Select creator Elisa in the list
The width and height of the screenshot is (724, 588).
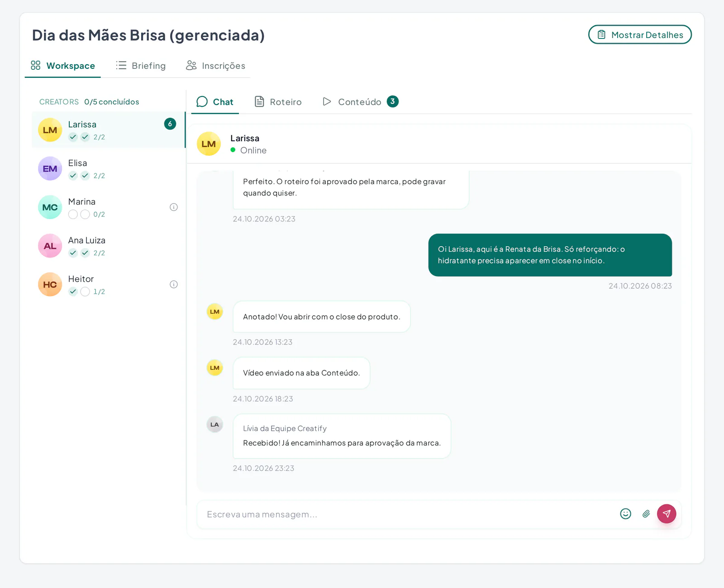click(109, 169)
